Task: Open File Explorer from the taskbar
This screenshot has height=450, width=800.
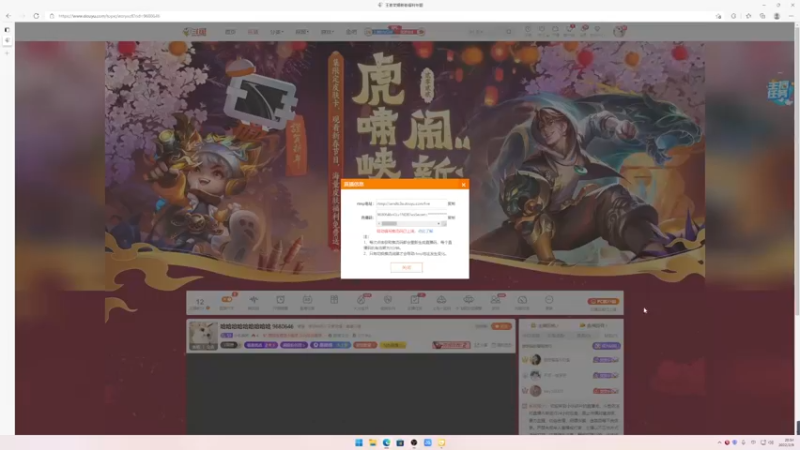Action: click(x=372, y=442)
